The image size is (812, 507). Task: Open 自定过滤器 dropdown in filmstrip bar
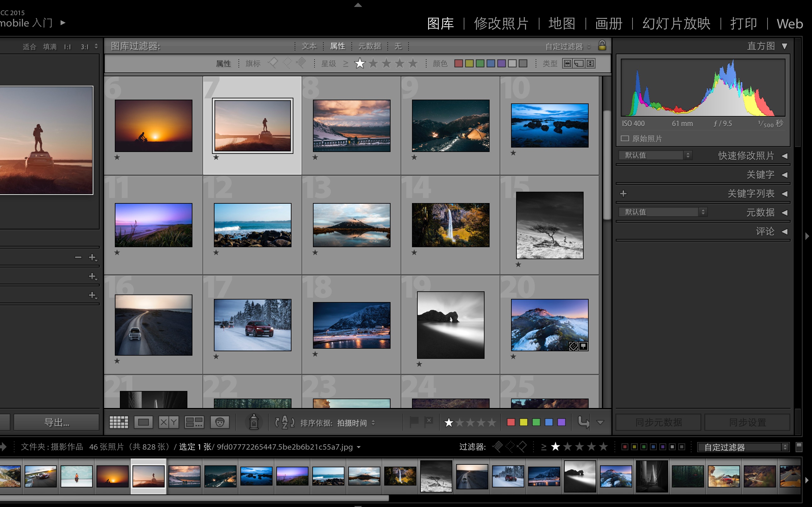[742, 447]
